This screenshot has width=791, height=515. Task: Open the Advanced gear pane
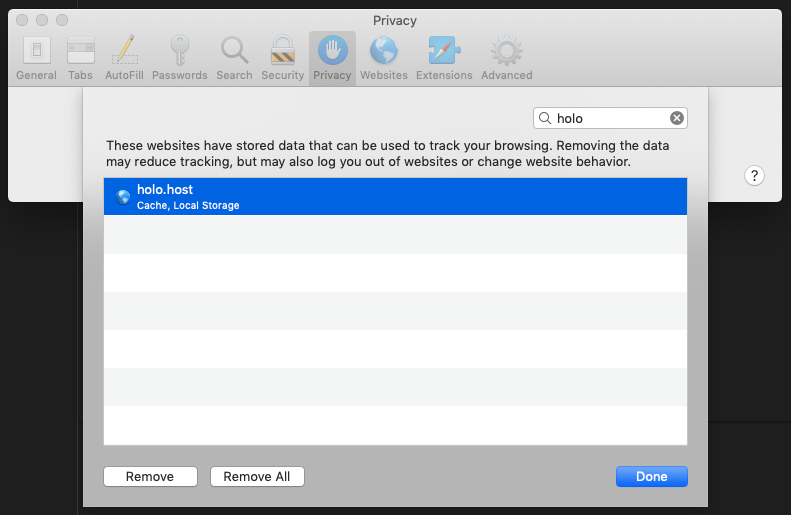coord(506,57)
